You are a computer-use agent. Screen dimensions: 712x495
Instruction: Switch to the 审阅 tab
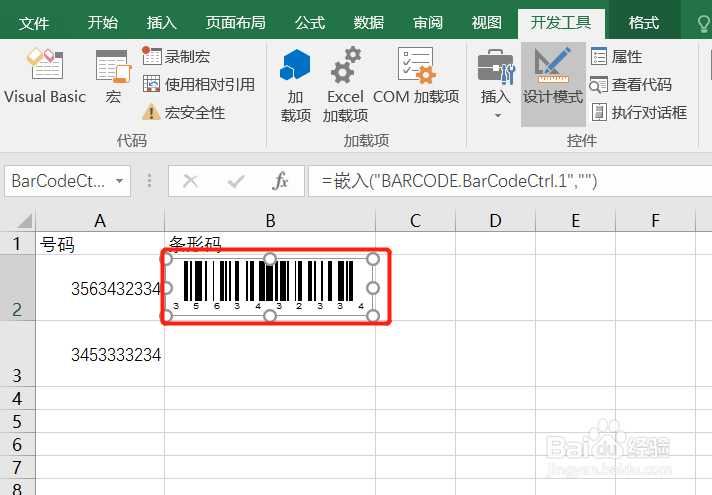coord(428,23)
